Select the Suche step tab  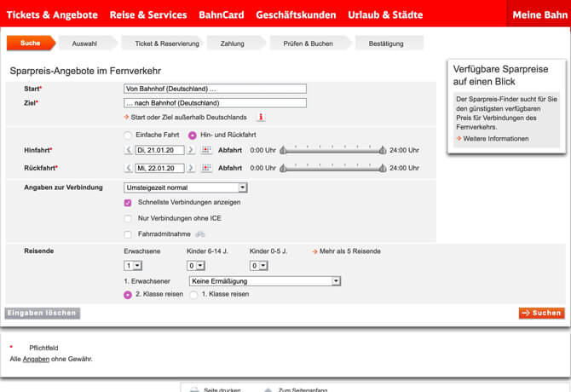[x=31, y=43]
